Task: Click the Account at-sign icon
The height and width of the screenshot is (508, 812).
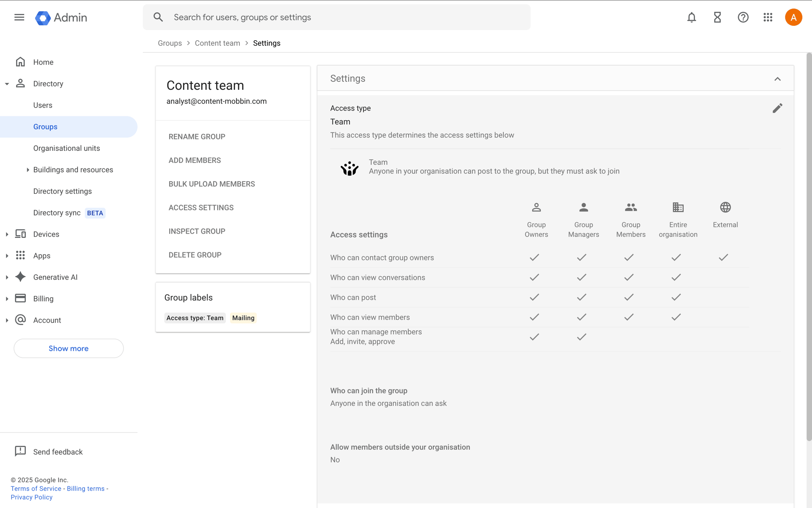Action: 20,320
